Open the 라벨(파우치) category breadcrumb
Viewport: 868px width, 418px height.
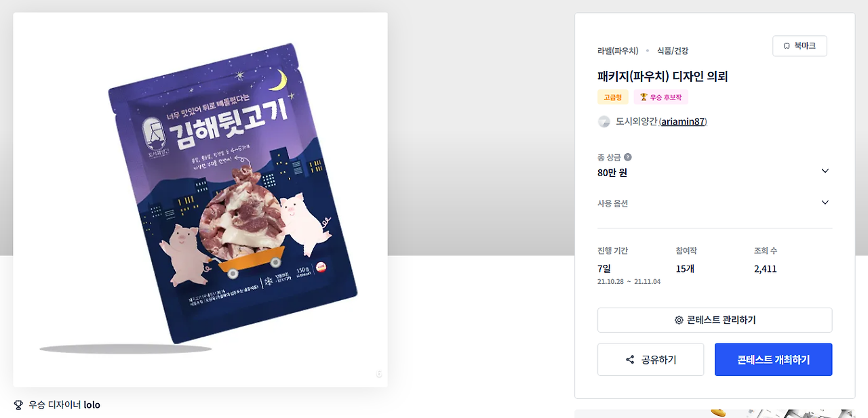pos(618,51)
